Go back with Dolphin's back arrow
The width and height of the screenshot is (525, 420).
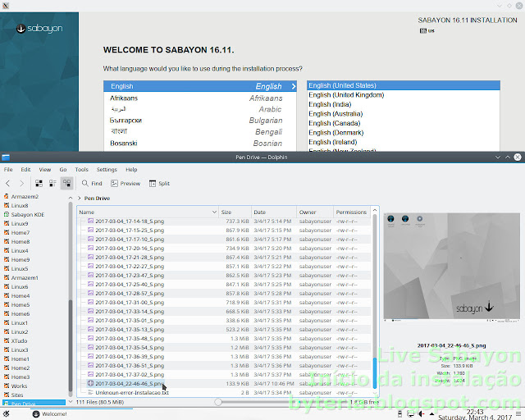coord(7,183)
